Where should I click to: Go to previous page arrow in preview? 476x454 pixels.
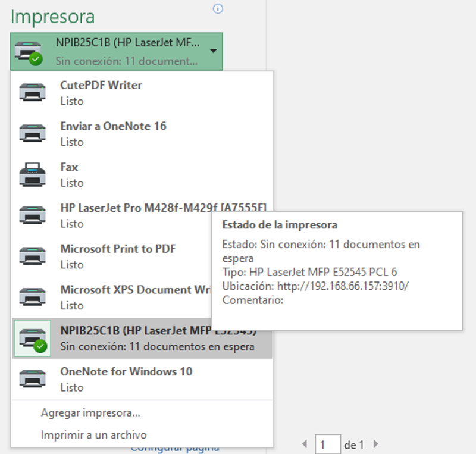click(305, 444)
